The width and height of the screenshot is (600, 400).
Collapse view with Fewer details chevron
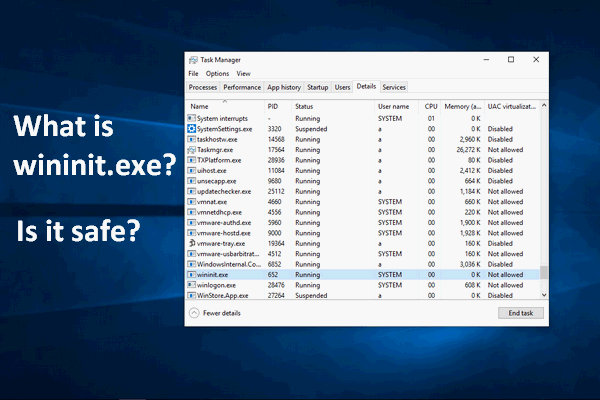(194, 313)
